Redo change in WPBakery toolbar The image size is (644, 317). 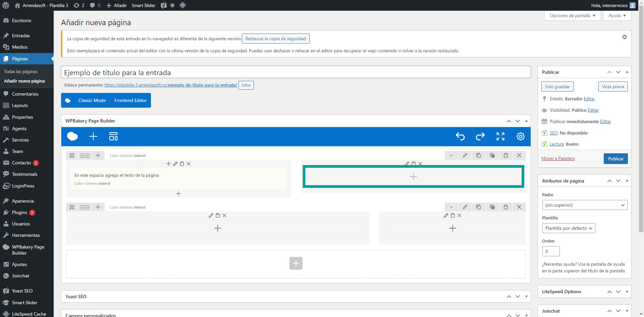pyautogui.click(x=480, y=137)
